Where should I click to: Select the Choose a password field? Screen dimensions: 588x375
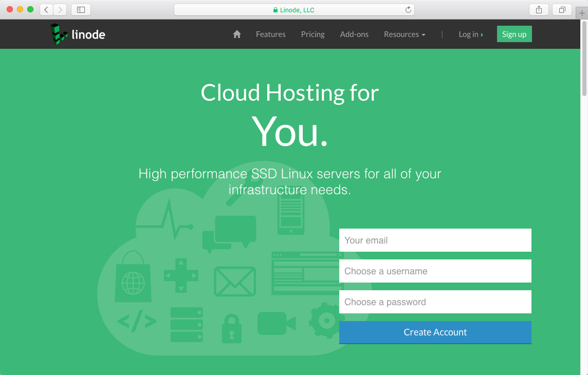(x=435, y=302)
